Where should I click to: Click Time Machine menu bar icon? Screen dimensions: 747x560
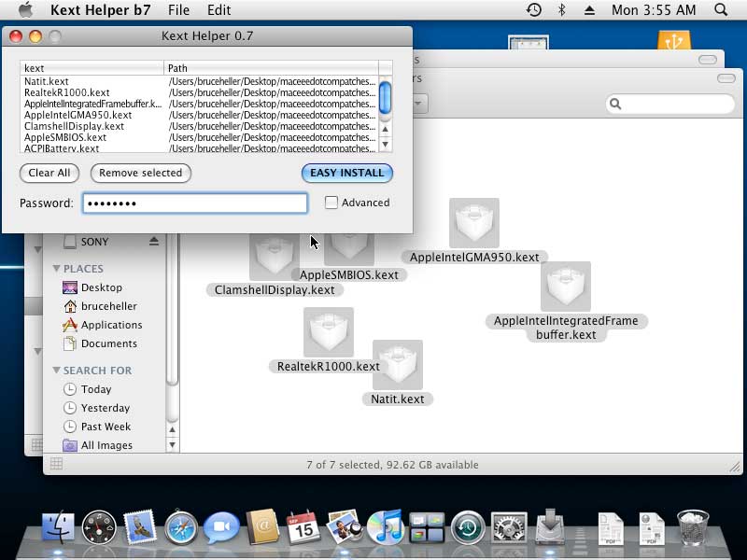coord(534,10)
